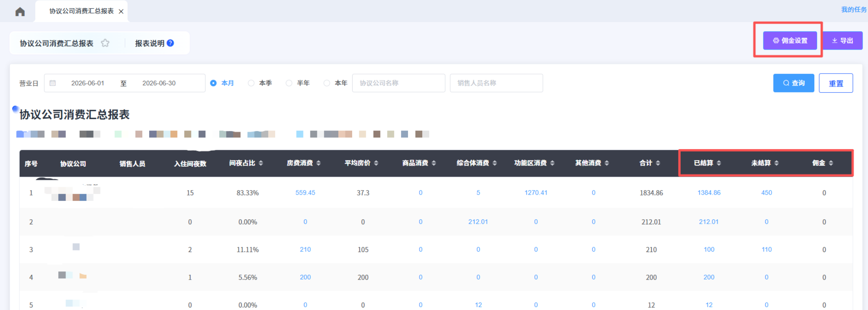Screen dimensions: 868x310
Task: Click 平均房价 cell 105
Action: click(x=363, y=249)
